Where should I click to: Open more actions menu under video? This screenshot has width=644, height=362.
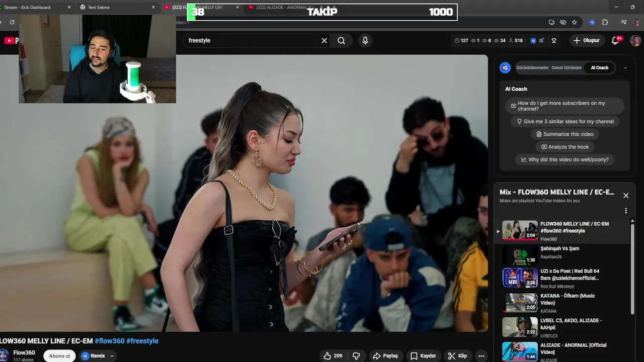coord(481,356)
